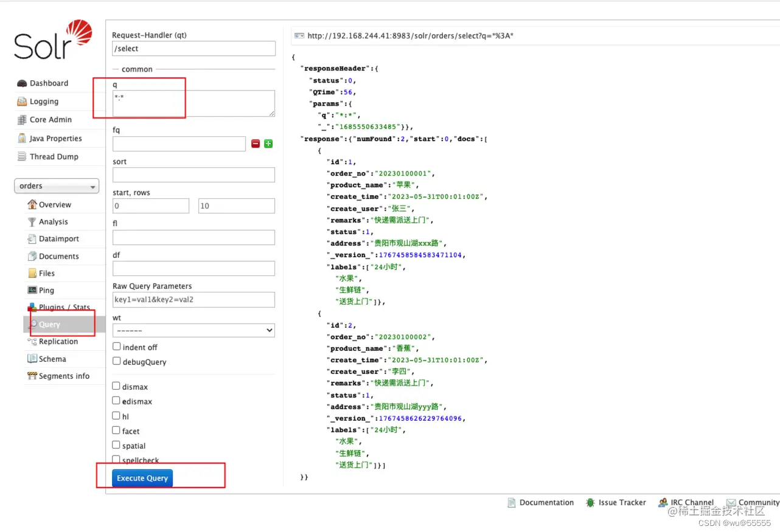Open the Dashboard menu item
The width and height of the screenshot is (780, 532).
point(49,83)
